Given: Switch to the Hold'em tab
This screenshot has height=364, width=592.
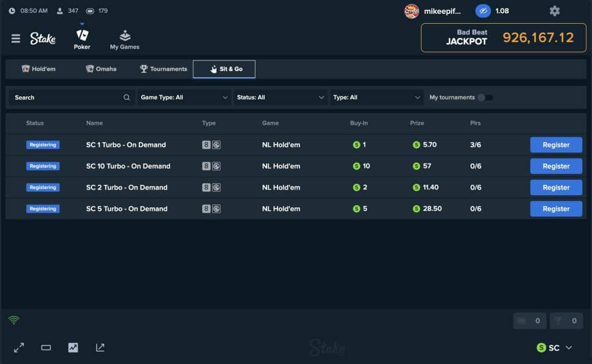Looking at the screenshot, I should pos(39,69).
